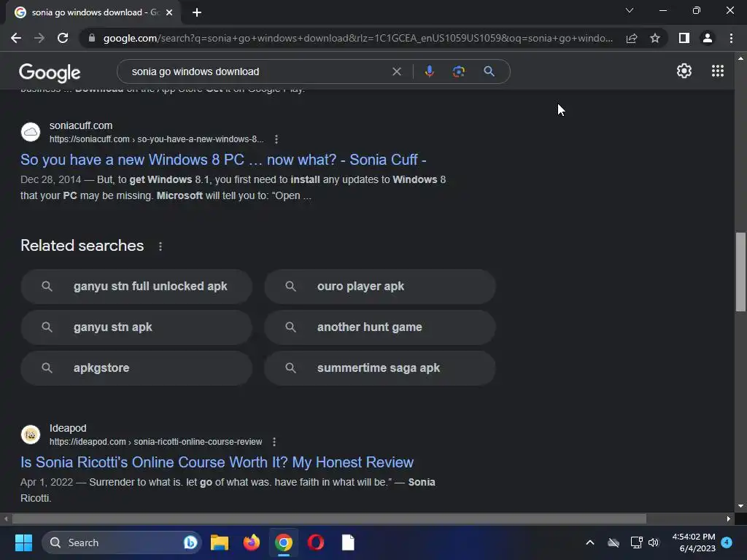Open Google quick settings gear
The height and width of the screenshot is (560, 747).
click(684, 71)
